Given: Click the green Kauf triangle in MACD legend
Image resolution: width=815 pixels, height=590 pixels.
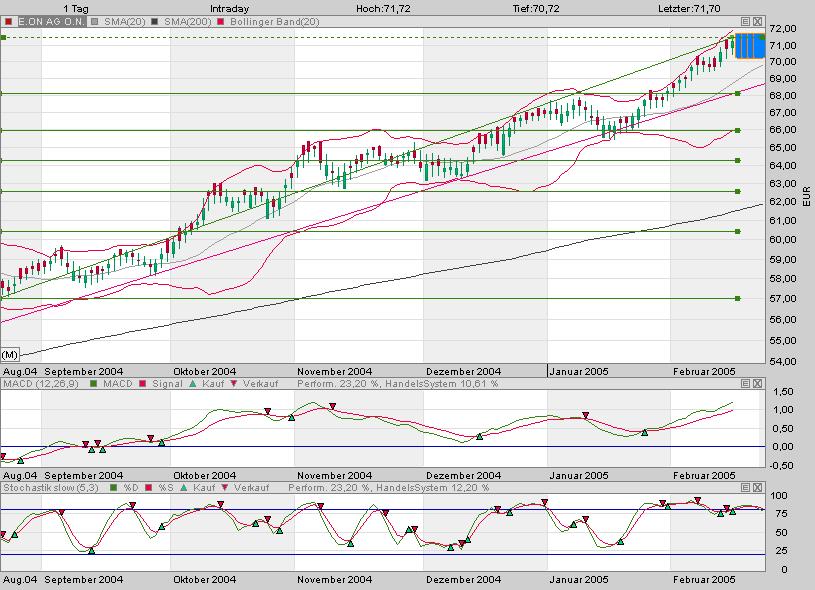Looking at the screenshot, I should (x=193, y=384).
